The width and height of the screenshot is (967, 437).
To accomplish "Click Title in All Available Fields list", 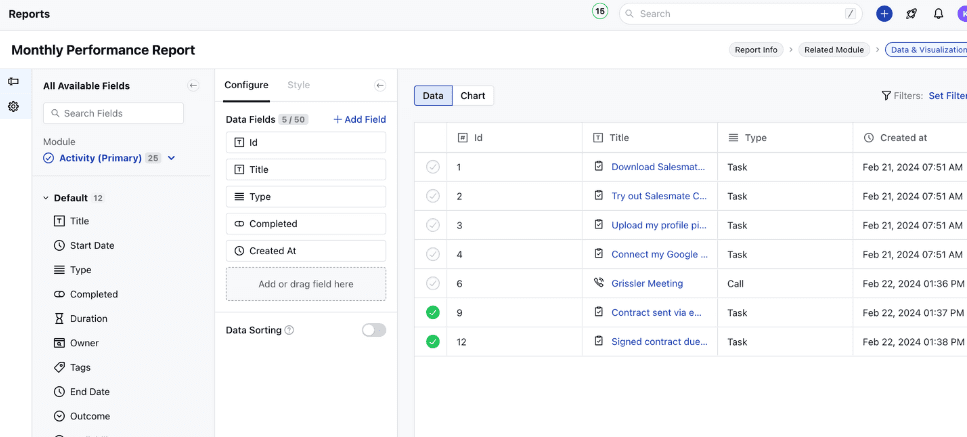I will [72, 221].
